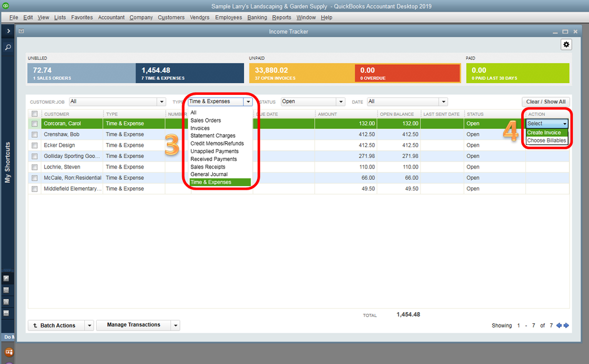The width and height of the screenshot is (589, 364).
Task: Open the Income Tracker settings gear
Action: tap(566, 45)
